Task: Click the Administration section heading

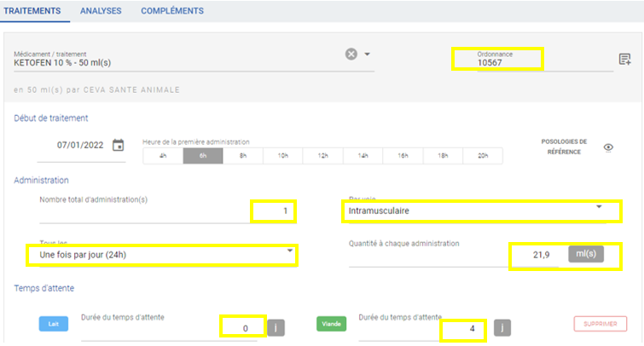Action: tap(41, 180)
